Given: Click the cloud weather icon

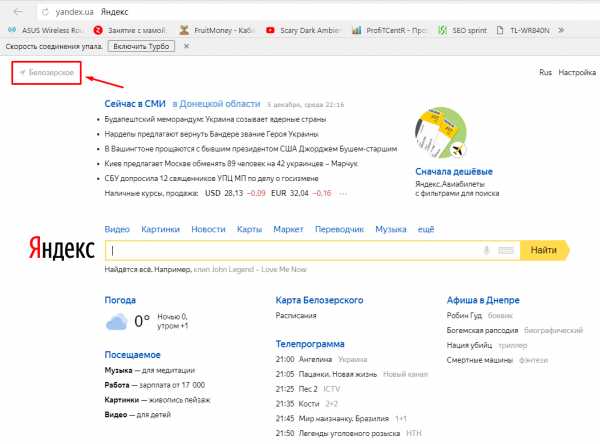Looking at the screenshot, I should 116,322.
